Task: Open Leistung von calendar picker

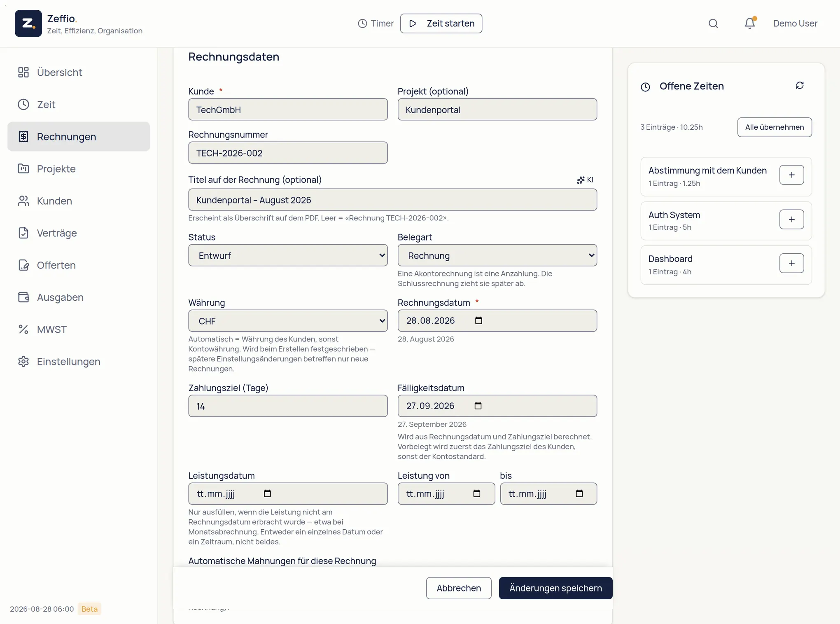Action: 477,493
